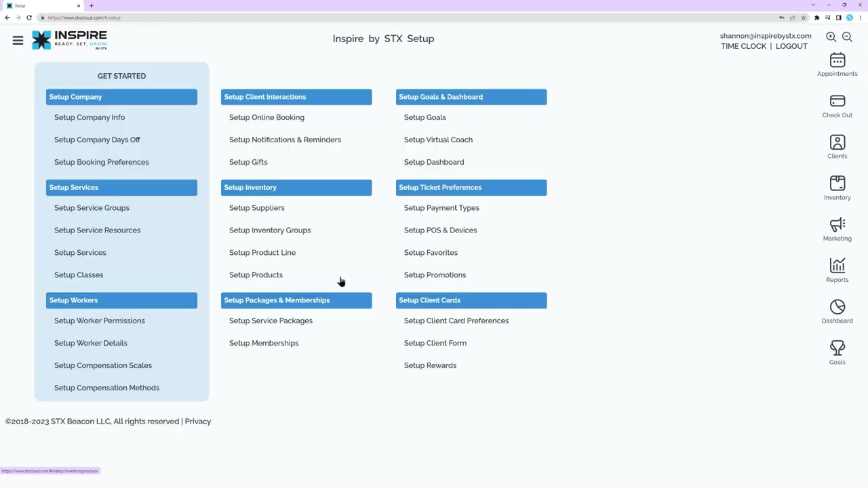
Task: Open Setup Services link
Action: tap(80, 253)
